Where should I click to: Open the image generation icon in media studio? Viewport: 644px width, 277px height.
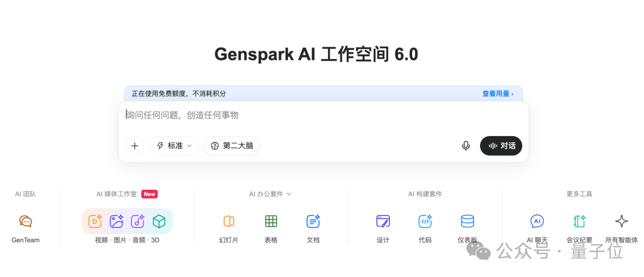[x=116, y=221]
